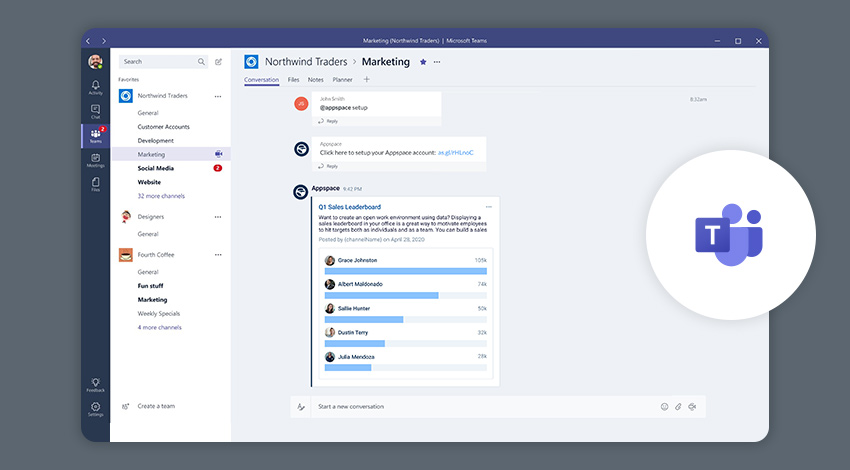Reply to Appspace setup message
The width and height of the screenshot is (850, 470).
point(328,166)
